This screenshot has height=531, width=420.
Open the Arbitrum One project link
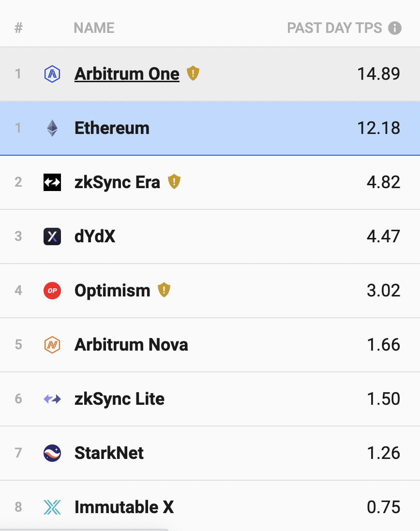127,74
